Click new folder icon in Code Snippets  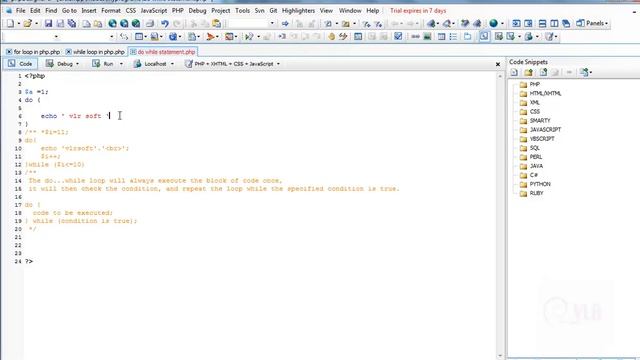[x=528, y=73]
